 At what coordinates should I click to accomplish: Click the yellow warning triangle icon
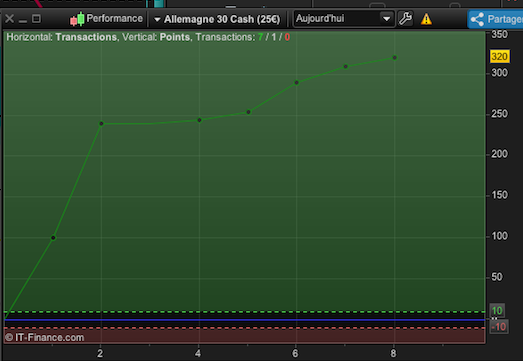[x=426, y=19]
